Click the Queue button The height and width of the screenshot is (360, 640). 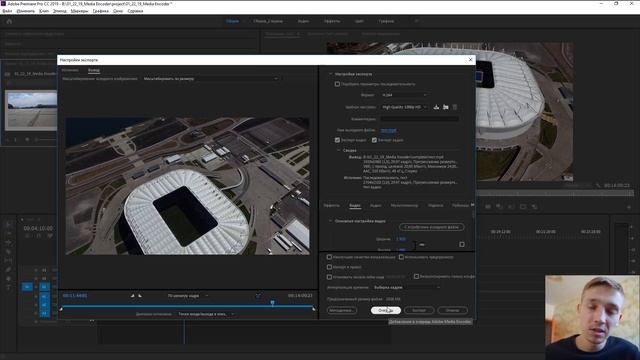[x=386, y=310]
